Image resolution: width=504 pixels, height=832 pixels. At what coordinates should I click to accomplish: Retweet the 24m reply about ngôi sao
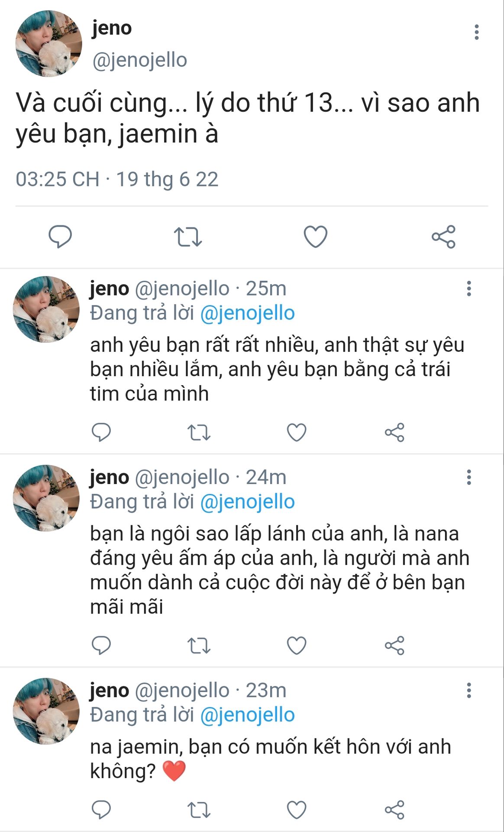[x=199, y=646]
